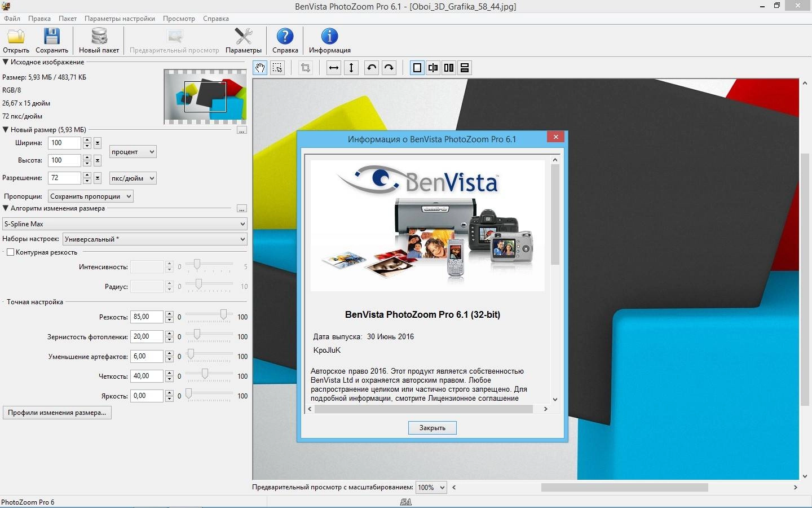Click the KpoJIuK text in dialog

tap(327, 350)
